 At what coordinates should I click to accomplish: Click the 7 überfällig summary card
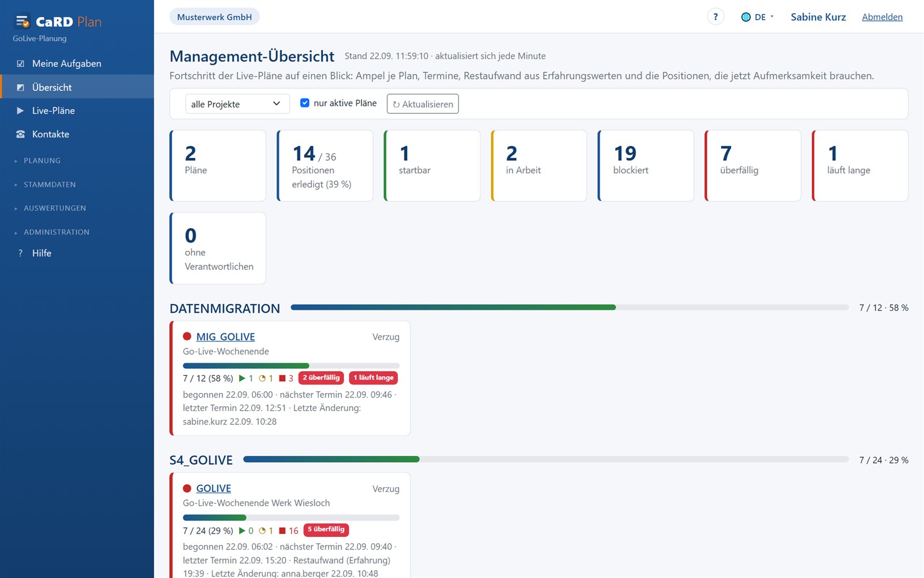coord(753,166)
